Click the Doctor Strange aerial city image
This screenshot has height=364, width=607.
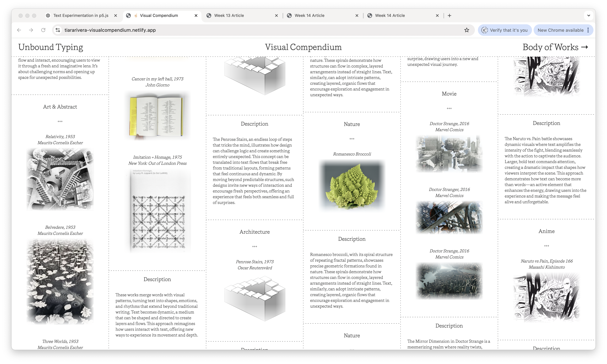[449, 281]
